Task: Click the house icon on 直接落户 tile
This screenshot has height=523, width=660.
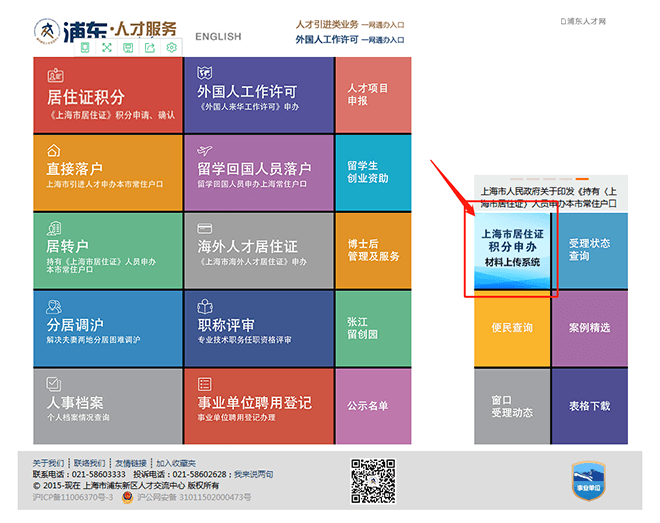Action: 53,150
